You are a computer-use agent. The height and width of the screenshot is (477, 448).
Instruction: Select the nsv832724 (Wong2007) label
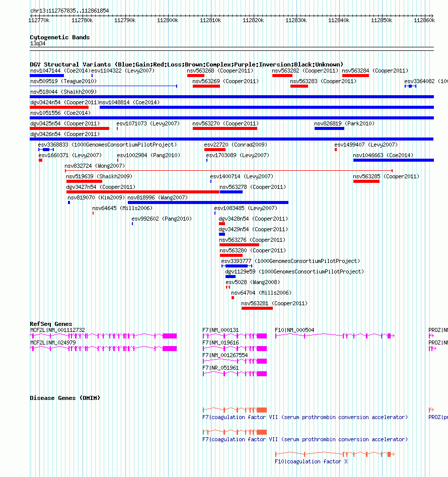pos(95,166)
